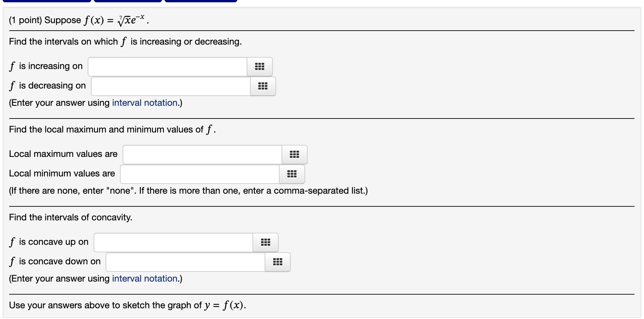
Task: Open the symbol palette beside the concave down field
Action: [x=277, y=262]
